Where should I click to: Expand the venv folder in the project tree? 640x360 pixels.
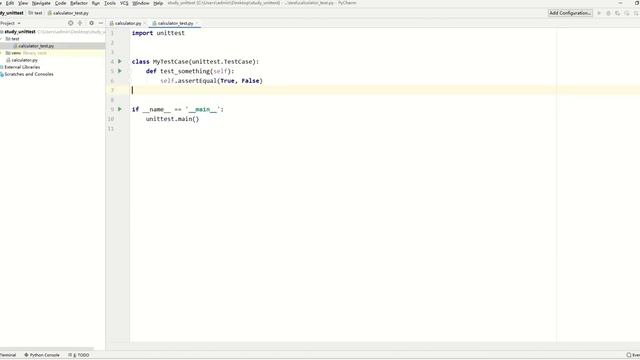tap(2, 53)
